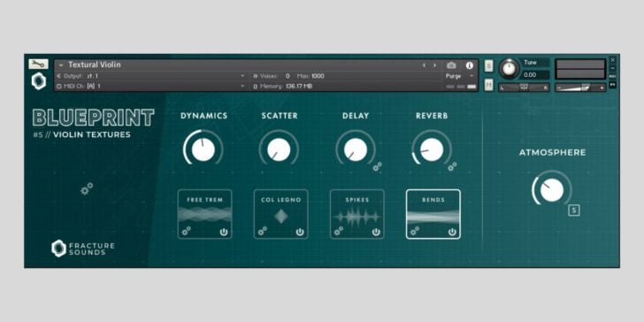The image size is (644, 322).
Task: Toggle the PV button at header edge
Action: [x=612, y=85]
